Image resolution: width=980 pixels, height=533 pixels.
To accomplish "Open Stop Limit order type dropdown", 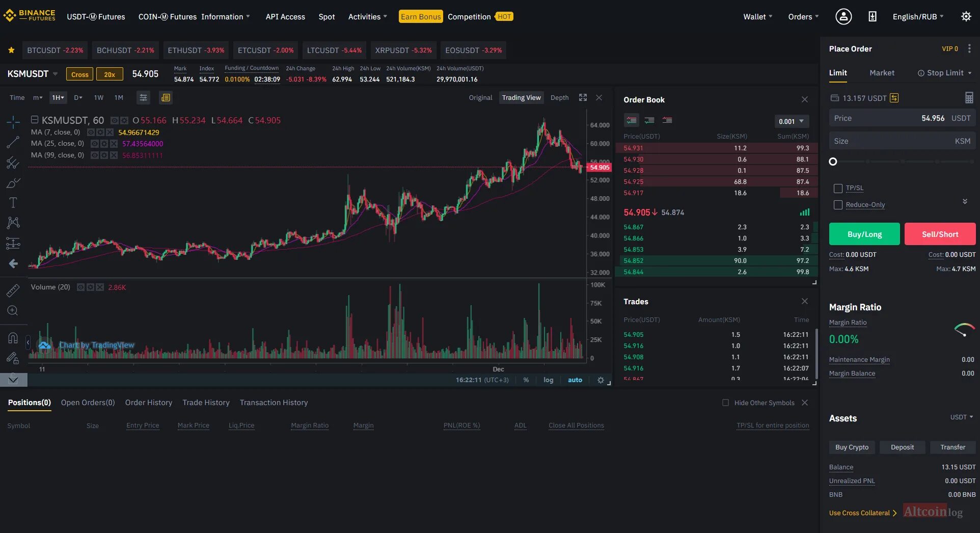I will pos(945,73).
